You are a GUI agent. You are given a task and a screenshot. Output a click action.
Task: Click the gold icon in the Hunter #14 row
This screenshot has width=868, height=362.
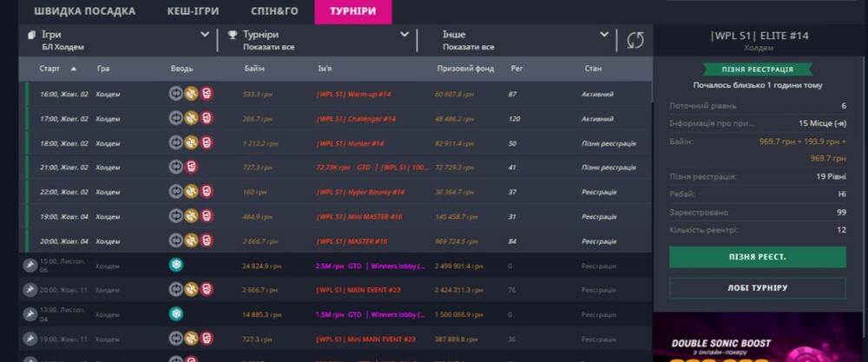click(191, 142)
